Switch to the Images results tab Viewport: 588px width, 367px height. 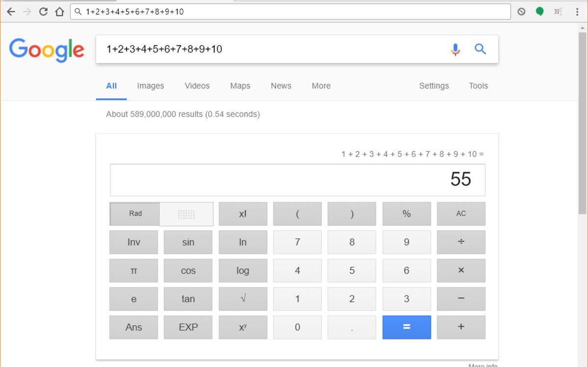150,86
